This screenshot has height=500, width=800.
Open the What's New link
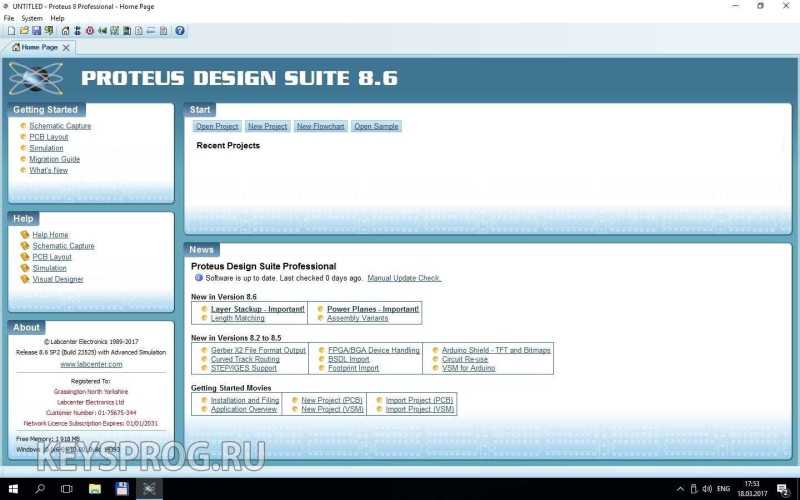point(48,171)
